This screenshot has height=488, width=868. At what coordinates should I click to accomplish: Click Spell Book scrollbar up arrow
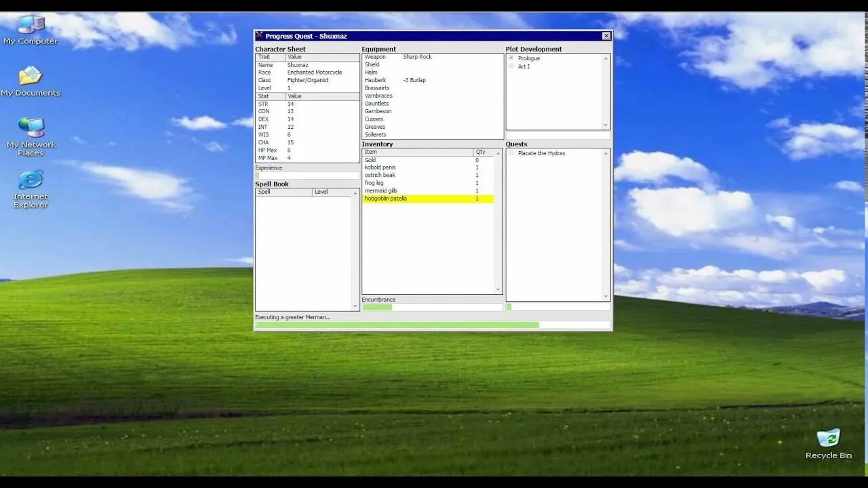355,192
